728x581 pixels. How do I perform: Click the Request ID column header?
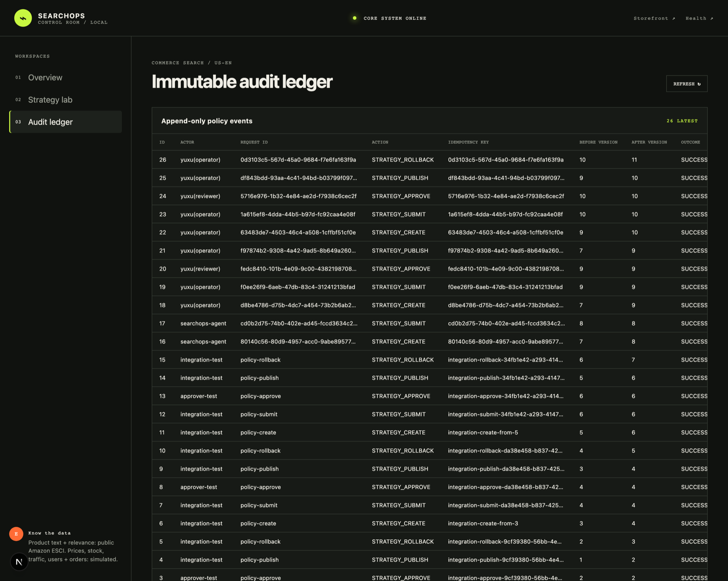(x=254, y=142)
